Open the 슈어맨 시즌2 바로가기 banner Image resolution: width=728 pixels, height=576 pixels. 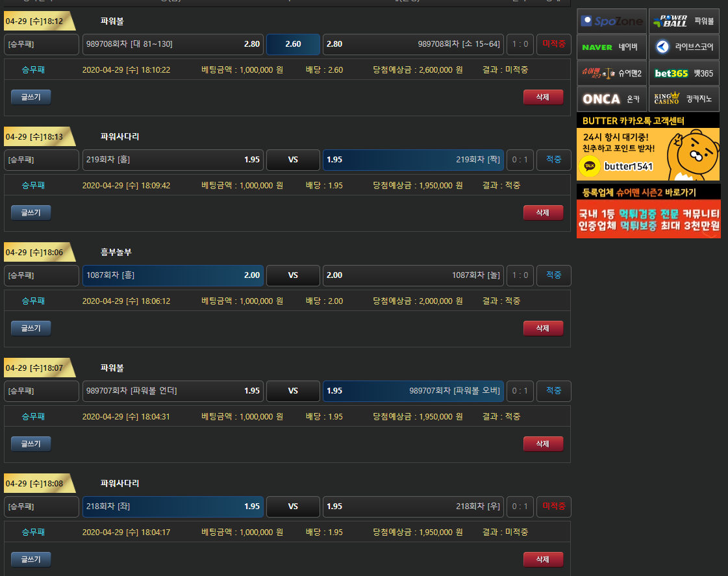(648, 211)
